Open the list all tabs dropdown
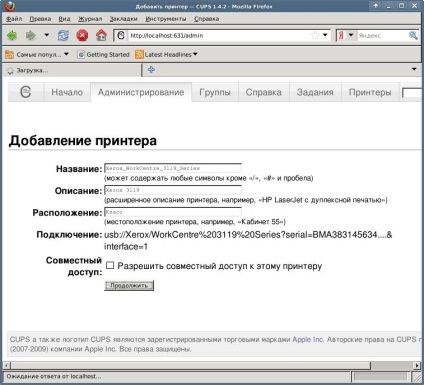Image resolution: width=424 pixels, height=385 pixels. [414, 69]
